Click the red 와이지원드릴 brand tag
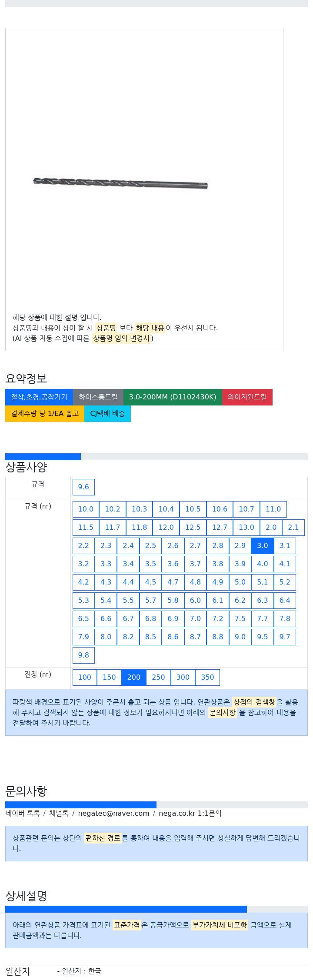This screenshot has width=313, height=980. pos(247,397)
